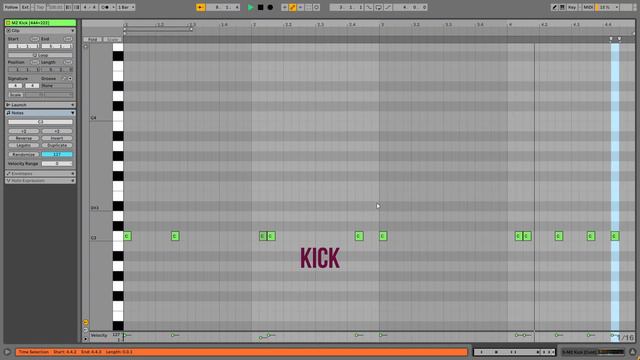
Task: Collapse the Clip panel triangle
Action: [x=73, y=31]
